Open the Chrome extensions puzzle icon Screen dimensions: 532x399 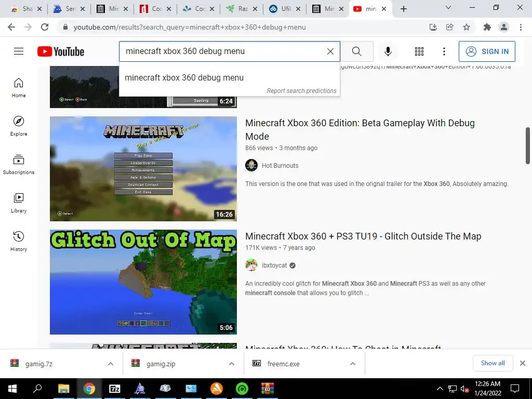point(487,27)
